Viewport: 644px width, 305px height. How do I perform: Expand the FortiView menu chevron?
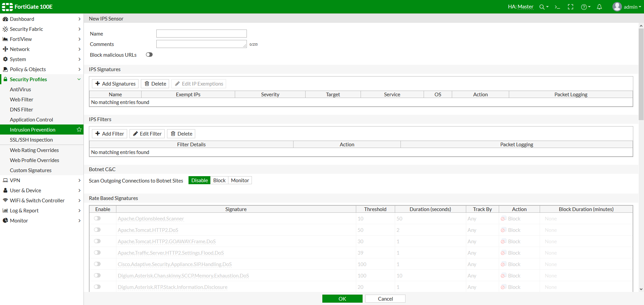coord(79,39)
